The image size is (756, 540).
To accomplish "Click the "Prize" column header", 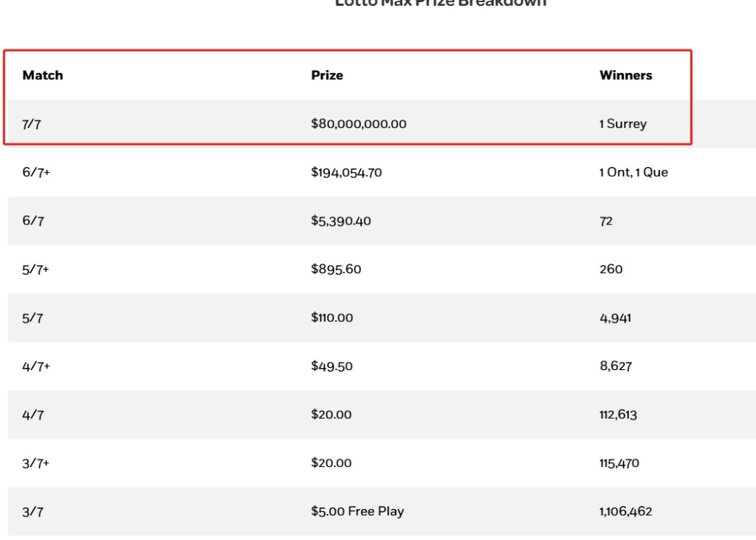I will 327,75.
